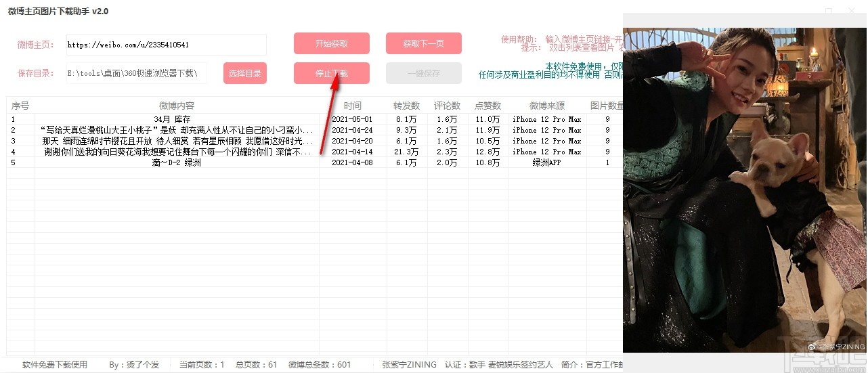Click the like count 10.8万
868x373 pixels.
pos(488,162)
